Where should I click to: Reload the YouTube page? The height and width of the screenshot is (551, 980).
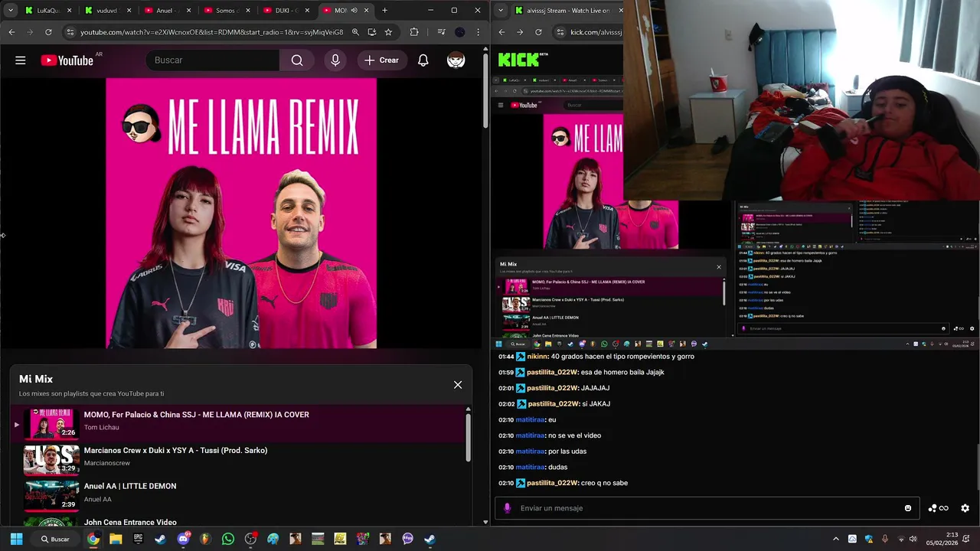click(x=48, y=32)
